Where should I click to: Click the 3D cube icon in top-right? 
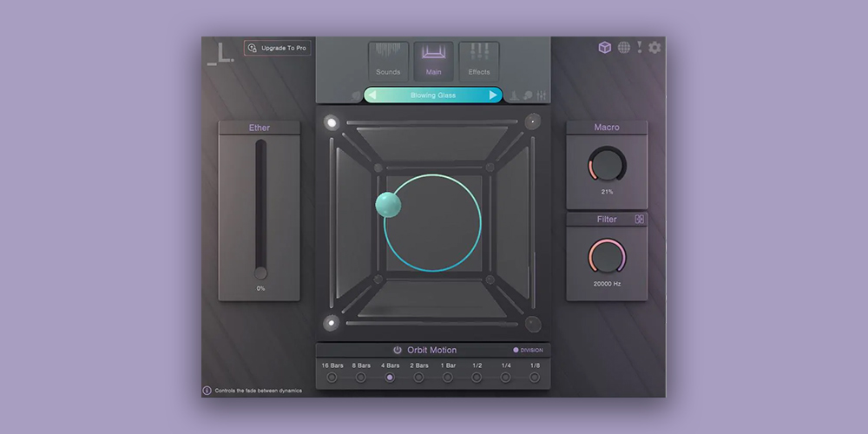605,48
